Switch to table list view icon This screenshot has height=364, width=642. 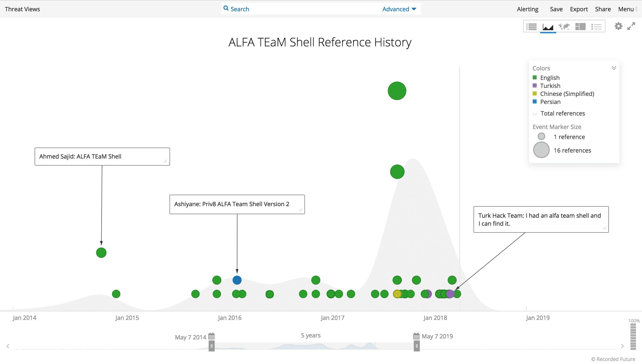pos(531,27)
